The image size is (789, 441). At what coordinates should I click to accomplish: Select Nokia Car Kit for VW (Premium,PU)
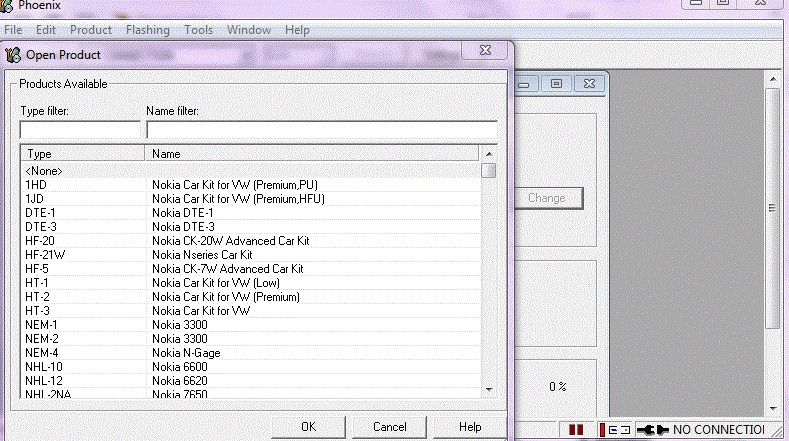(235, 185)
